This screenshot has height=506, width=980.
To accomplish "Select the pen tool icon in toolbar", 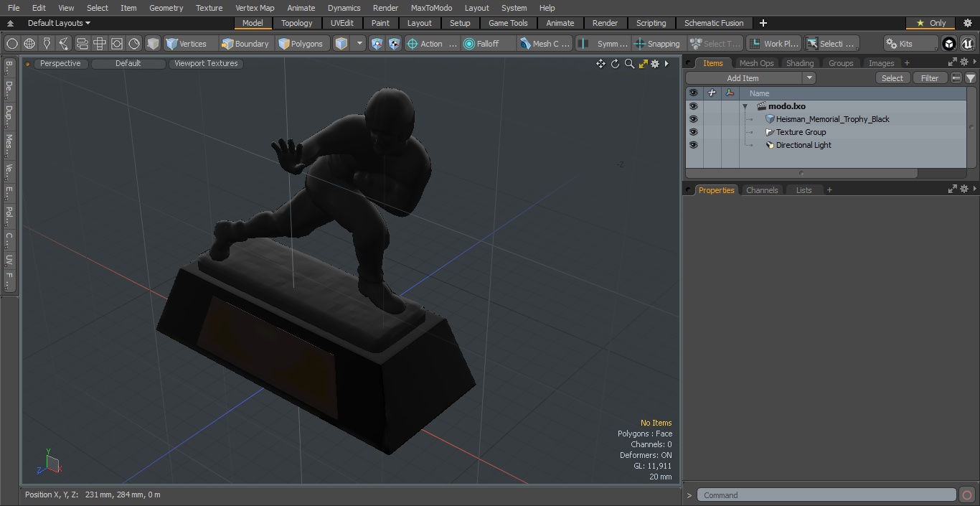I will [x=47, y=44].
